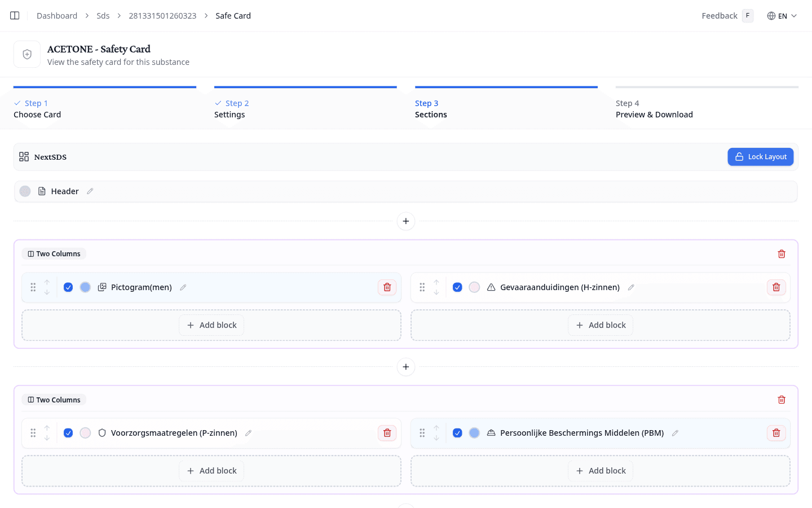
Task: Move Gevaaraanduidingen block down with arrow
Action: coord(436,292)
